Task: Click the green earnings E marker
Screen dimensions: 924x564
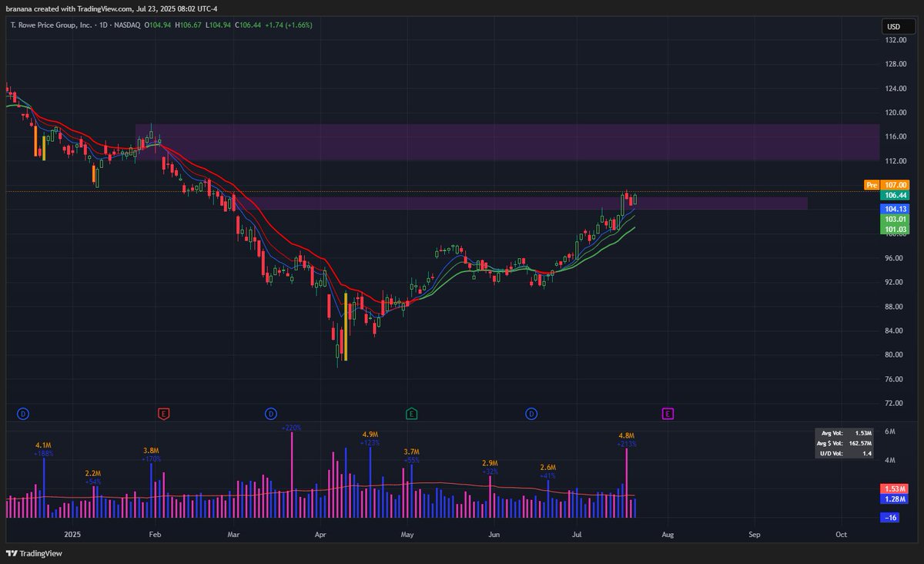Action: coord(412,415)
